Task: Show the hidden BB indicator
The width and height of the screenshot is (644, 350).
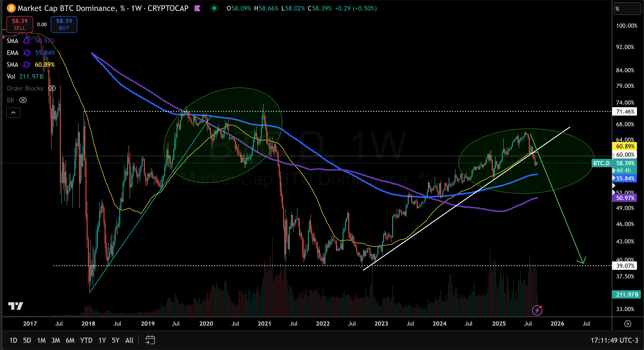Action: point(23,100)
